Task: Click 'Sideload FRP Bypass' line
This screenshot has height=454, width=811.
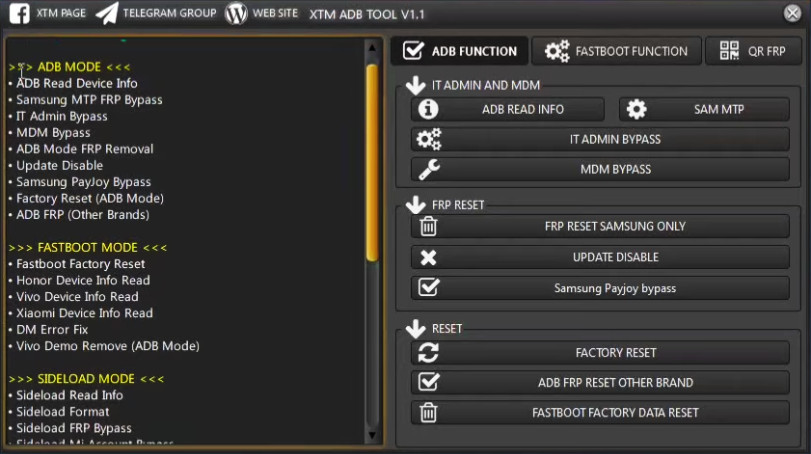Action: [x=73, y=428]
